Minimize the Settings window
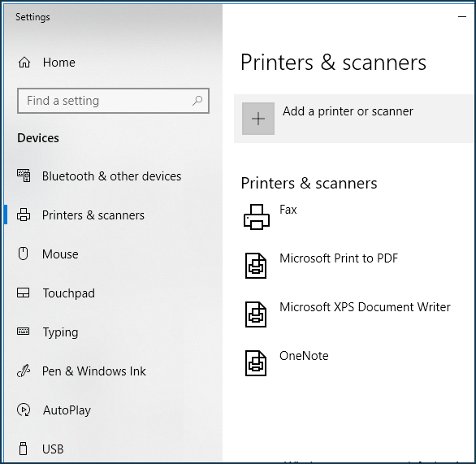Image resolution: width=476 pixels, height=464 pixels. [461, 16]
